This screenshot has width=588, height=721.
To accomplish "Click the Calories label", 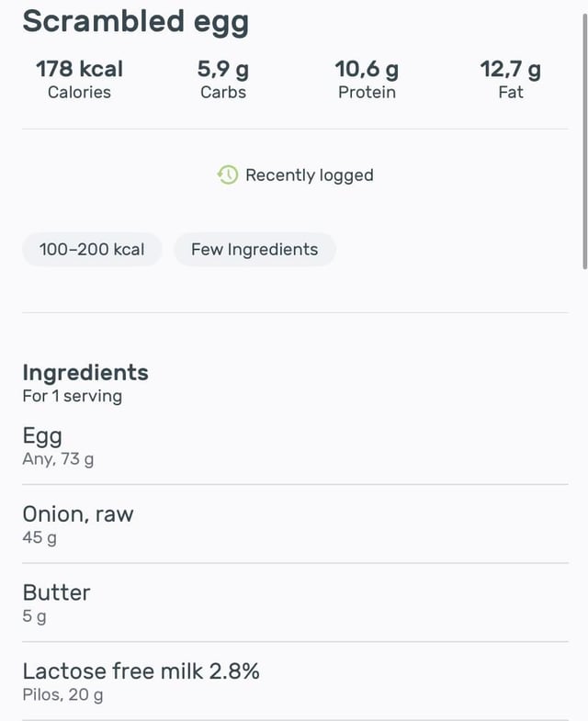I will [79, 92].
